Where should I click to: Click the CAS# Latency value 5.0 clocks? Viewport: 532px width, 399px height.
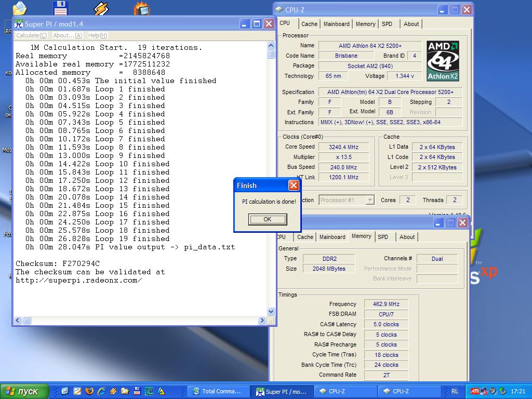pos(386,324)
